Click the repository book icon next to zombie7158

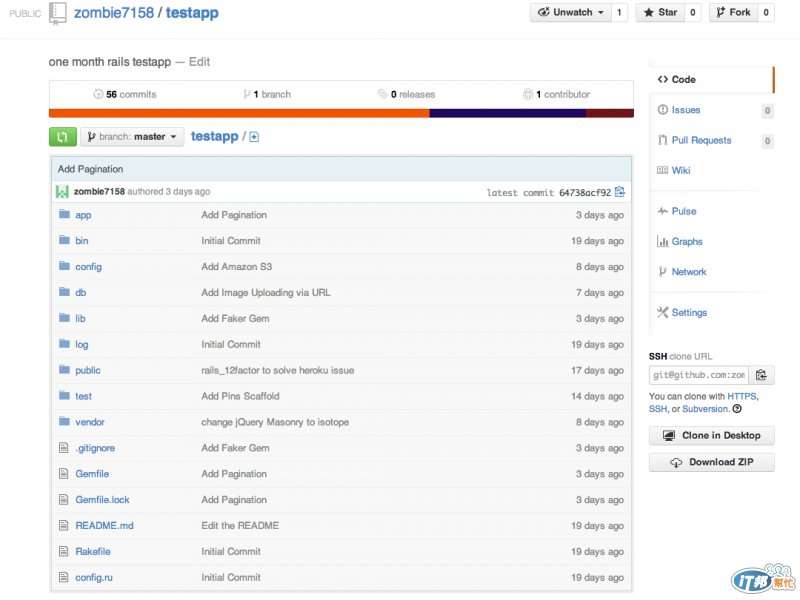pos(58,13)
